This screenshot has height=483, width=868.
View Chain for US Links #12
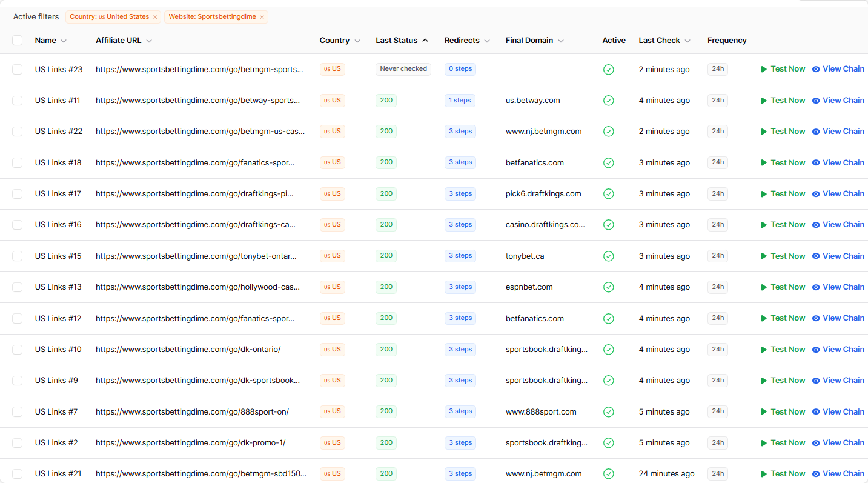pyautogui.click(x=838, y=318)
